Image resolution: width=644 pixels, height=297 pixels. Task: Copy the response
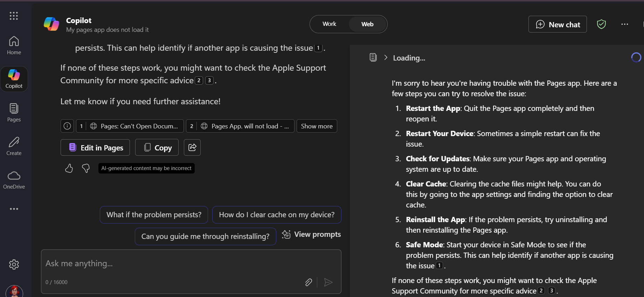[157, 148]
